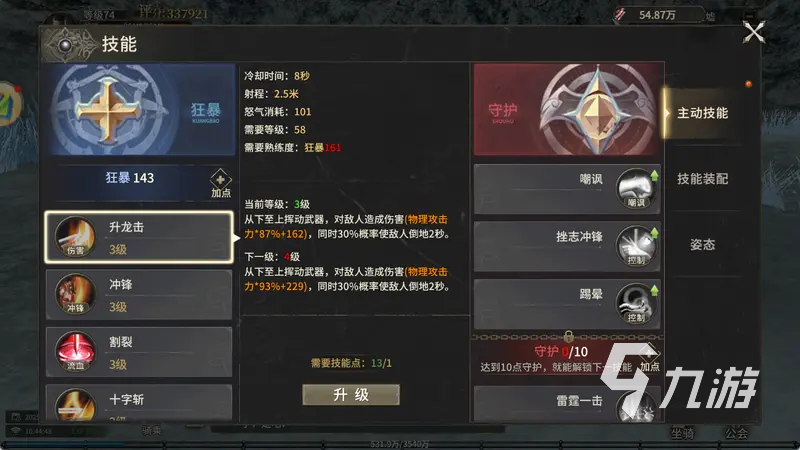800x450 pixels.
Task: Add points to 狂暴 with 加点
Action: click(x=220, y=184)
